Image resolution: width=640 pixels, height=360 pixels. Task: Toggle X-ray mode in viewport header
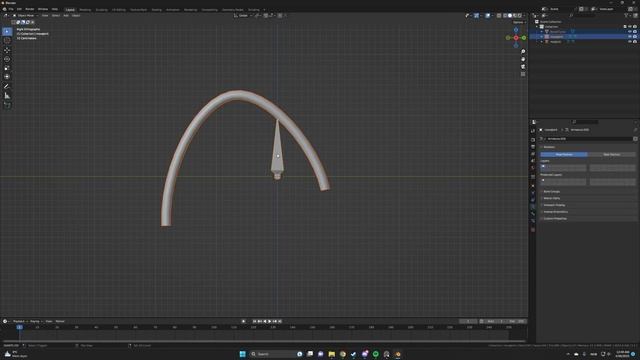pos(499,16)
